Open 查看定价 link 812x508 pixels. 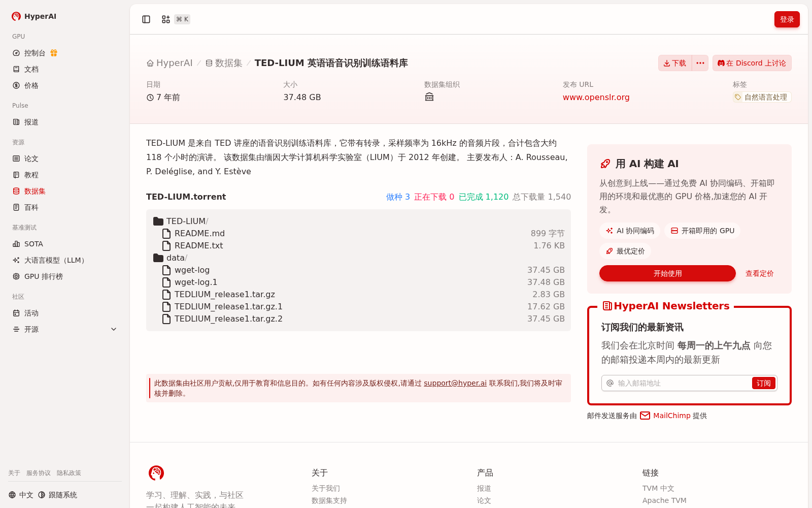point(759,273)
